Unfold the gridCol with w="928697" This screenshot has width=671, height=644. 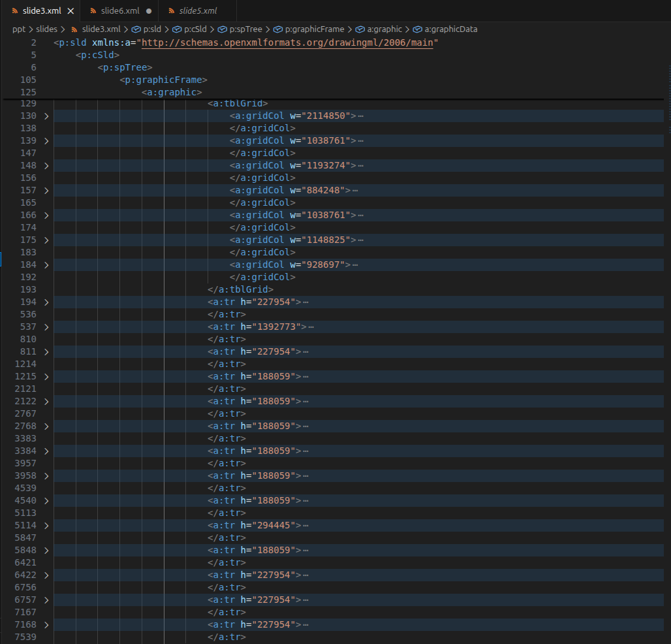coord(46,265)
